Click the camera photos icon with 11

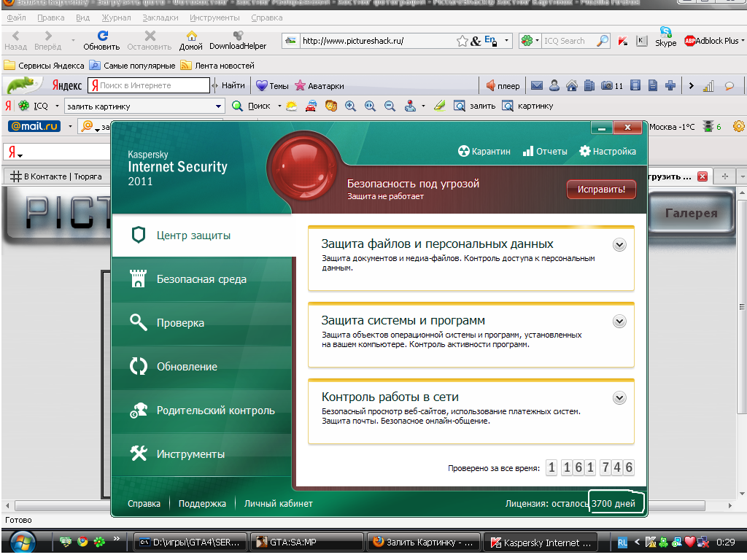pyautogui.click(x=612, y=86)
